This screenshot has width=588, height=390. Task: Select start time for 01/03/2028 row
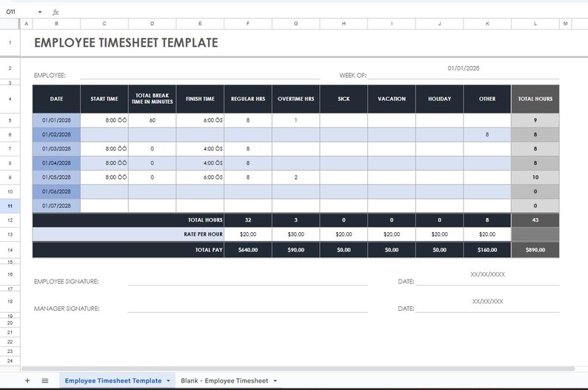tap(104, 149)
